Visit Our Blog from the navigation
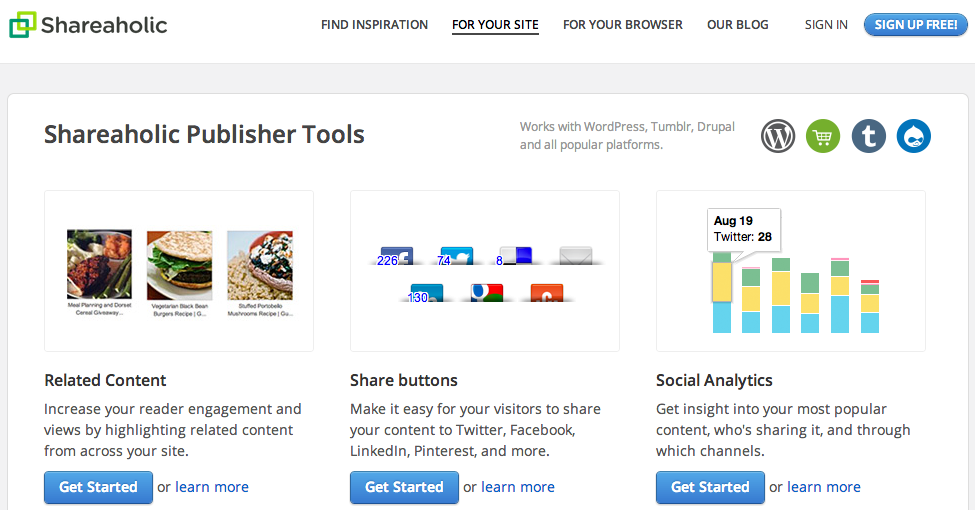The image size is (975, 510). click(737, 25)
